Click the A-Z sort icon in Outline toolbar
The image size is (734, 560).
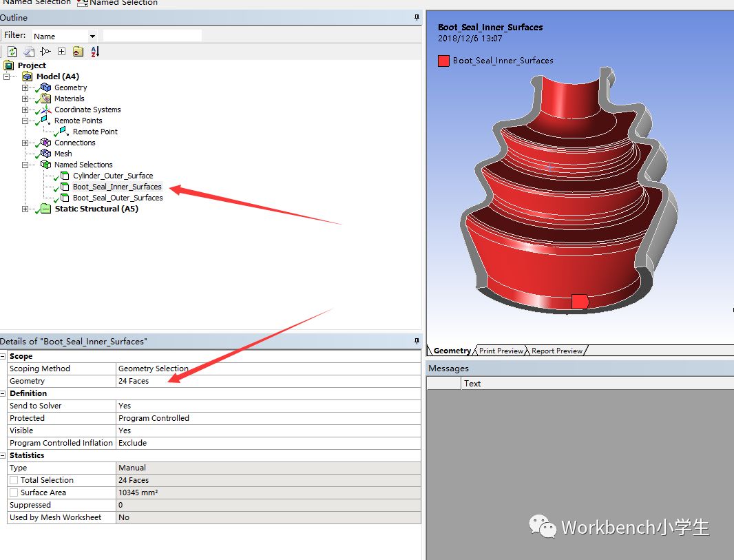coord(95,52)
